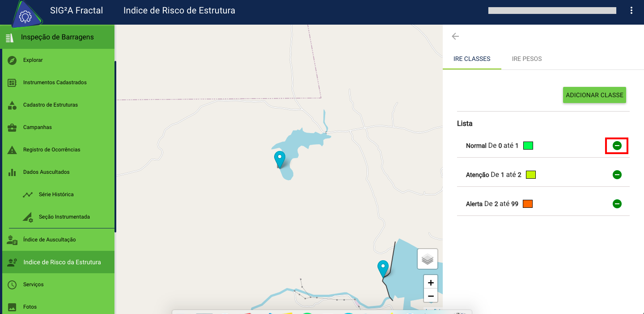Open Cadastro de Estruturas menu item
Screen dimensions: 644x314
(x=58, y=105)
